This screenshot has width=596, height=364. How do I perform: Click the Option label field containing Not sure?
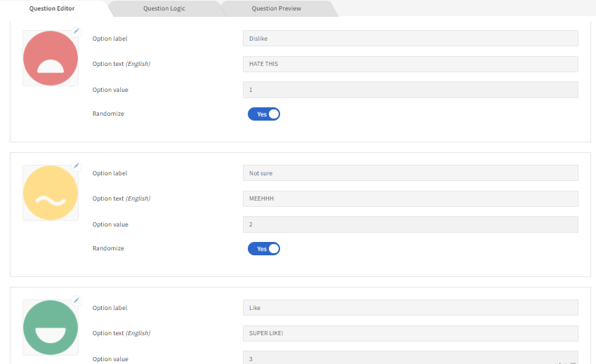411,173
